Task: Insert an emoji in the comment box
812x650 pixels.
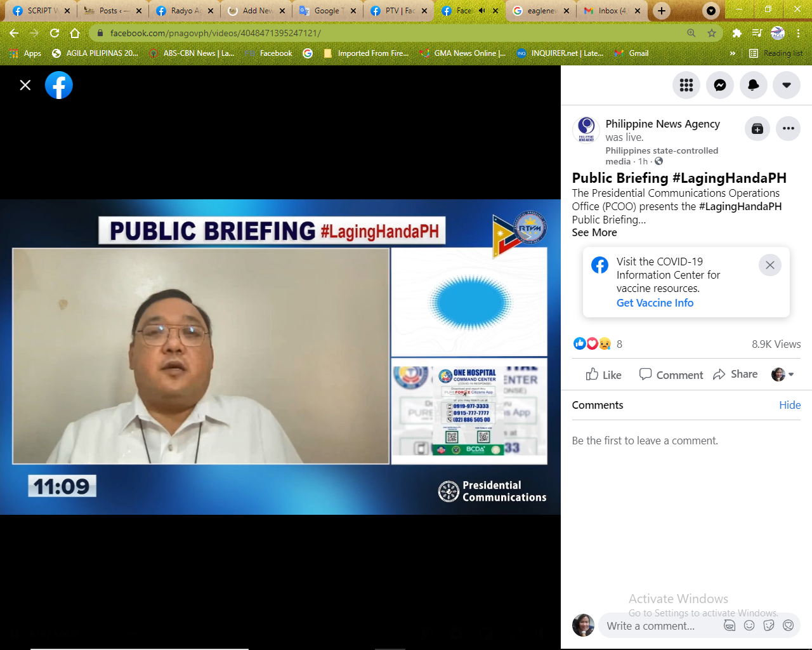Action: click(x=749, y=626)
